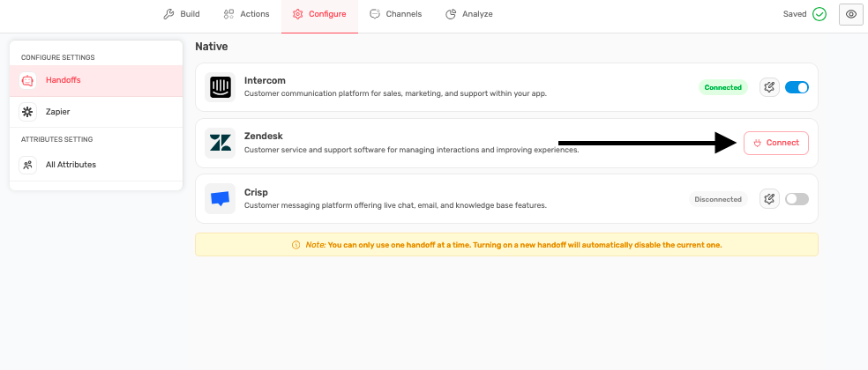Image resolution: width=868 pixels, height=370 pixels.
Task: Click the Actions tab icon
Action: [x=228, y=14]
